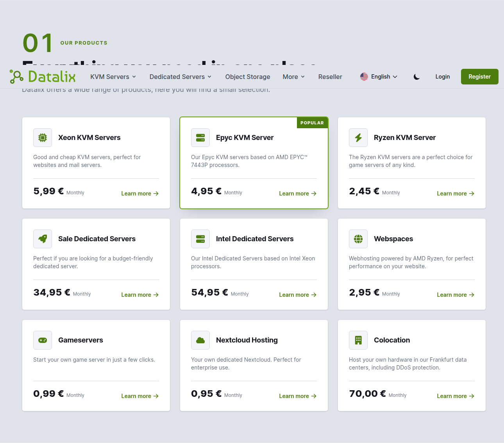
Task: Click the Nextcloud Hosting card title
Action: [x=247, y=340]
